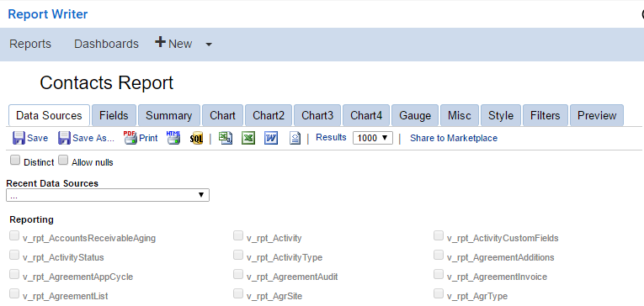Open the Misc tab
The width and height of the screenshot is (644, 306).
pos(460,115)
